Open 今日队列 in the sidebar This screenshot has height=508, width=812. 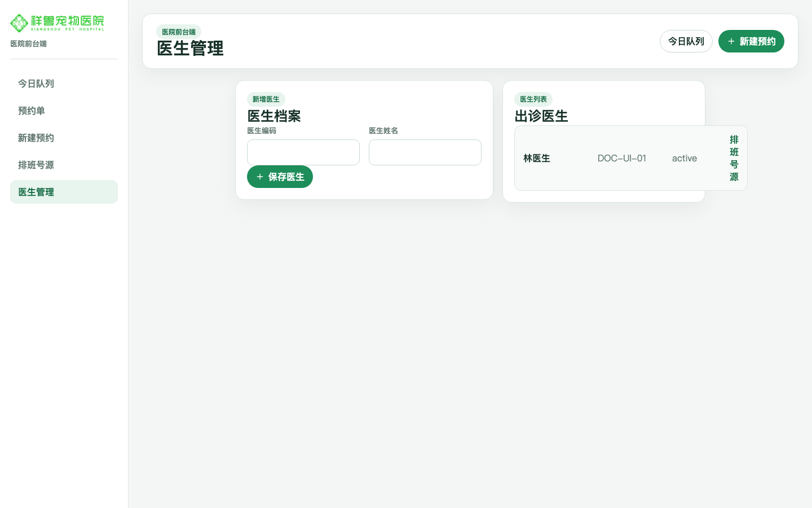[x=64, y=84]
